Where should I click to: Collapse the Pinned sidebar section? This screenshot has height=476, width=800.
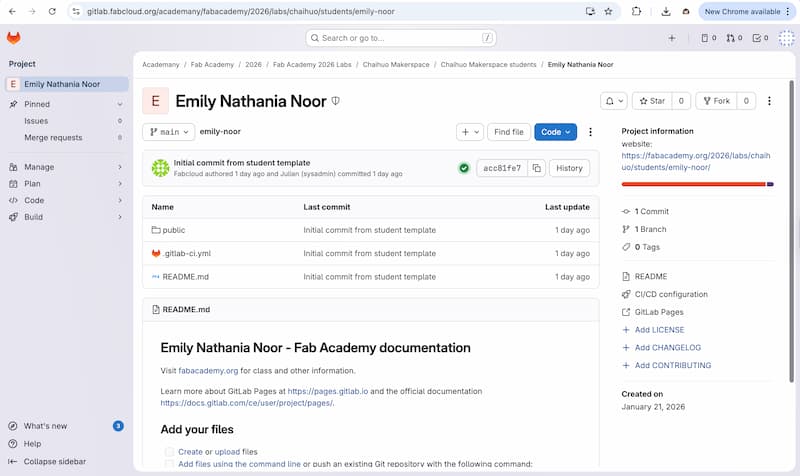(x=66, y=104)
